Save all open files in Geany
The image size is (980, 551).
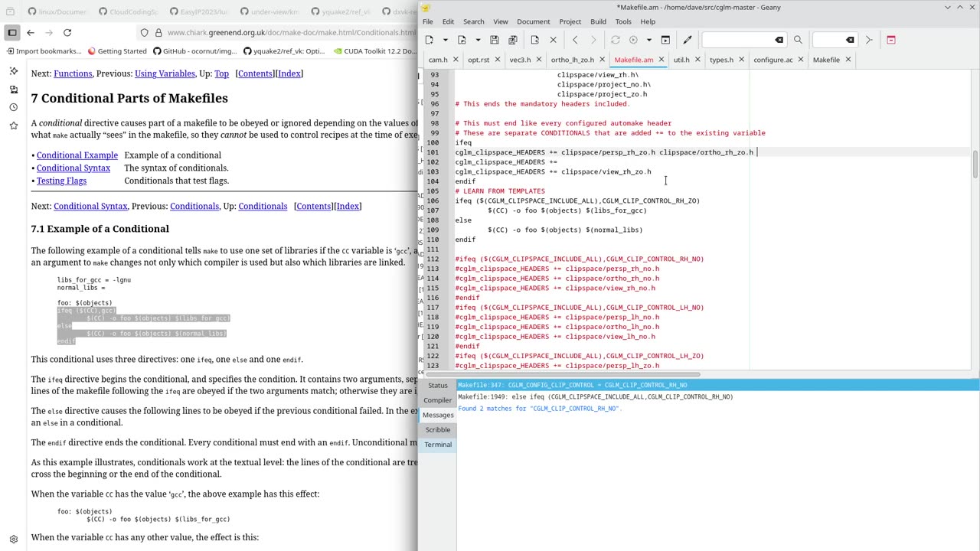(x=513, y=40)
